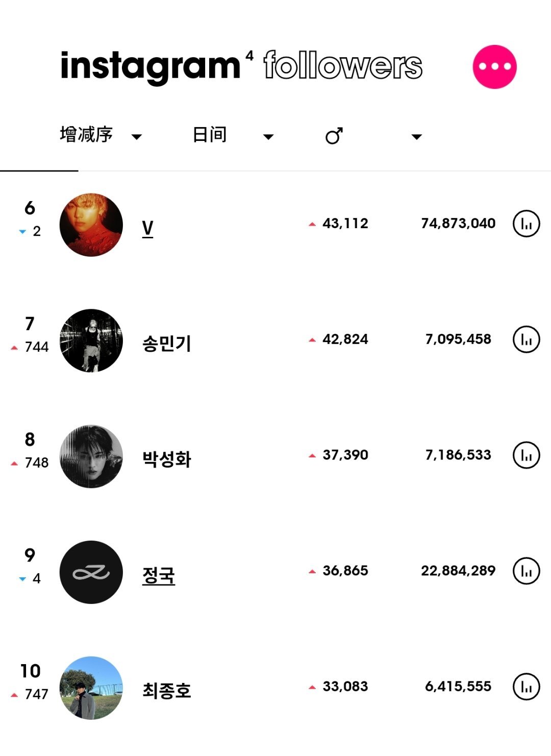The image size is (551, 756).
Task: Select the male gender symbol filter
Action: [334, 136]
